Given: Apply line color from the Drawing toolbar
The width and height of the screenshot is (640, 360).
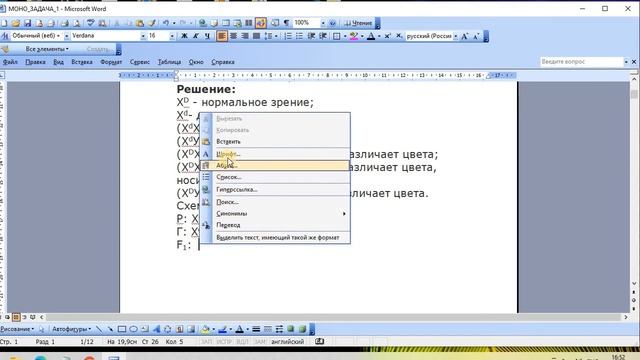Looking at the screenshot, I should pyautogui.click(x=222, y=329).
